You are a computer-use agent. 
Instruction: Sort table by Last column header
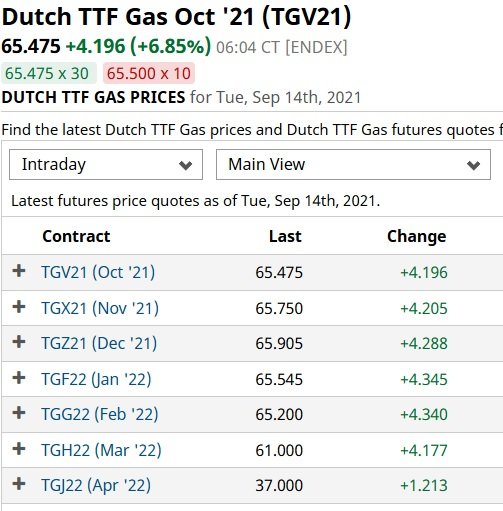[x=285, y=236]
